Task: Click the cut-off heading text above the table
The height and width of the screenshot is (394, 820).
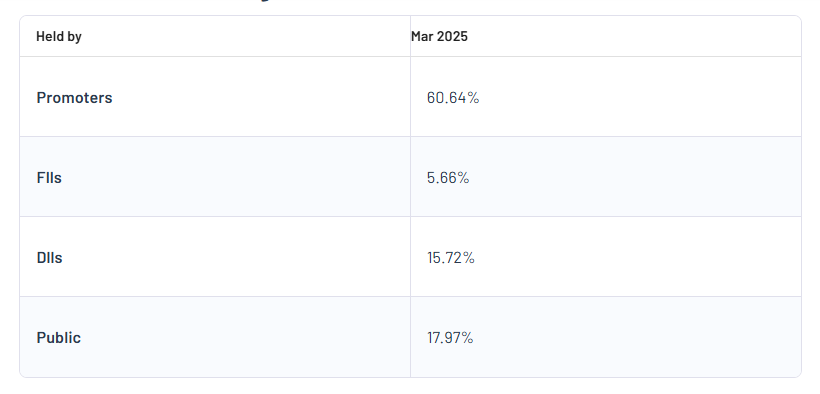Action: 266,1
